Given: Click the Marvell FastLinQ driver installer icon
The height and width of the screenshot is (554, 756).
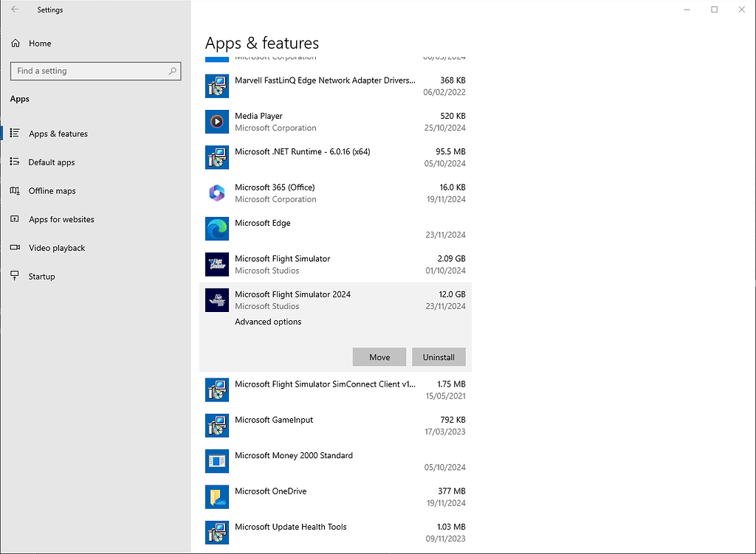Looking at the screenshot, I should pyautogui.click(x=217, y=86).
